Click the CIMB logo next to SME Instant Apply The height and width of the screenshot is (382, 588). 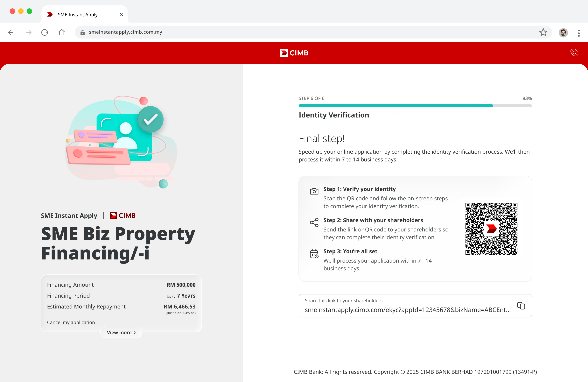click(122, 216)
